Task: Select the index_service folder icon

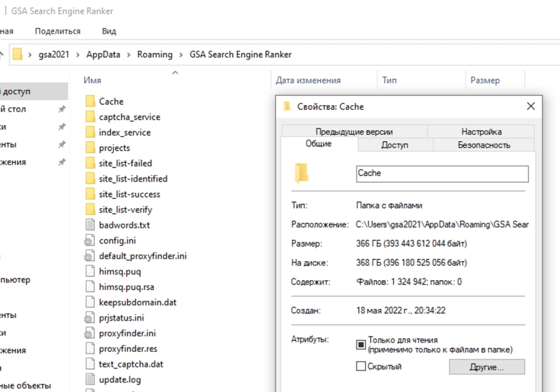Action: [90, 132]
